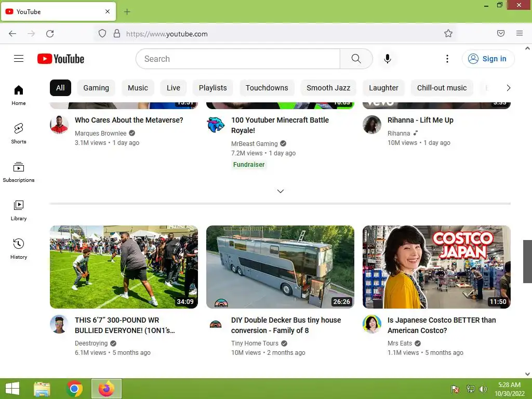Click the taskbar clock date
The image size is (532, 399).
pyautogui.click(x=509, y=394)
